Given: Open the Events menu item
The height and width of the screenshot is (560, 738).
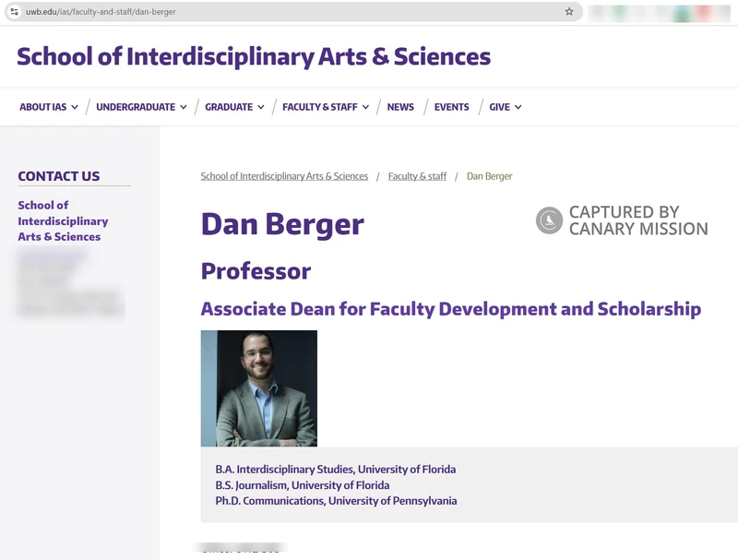Looking at the screenshot, I should point(451,107).
